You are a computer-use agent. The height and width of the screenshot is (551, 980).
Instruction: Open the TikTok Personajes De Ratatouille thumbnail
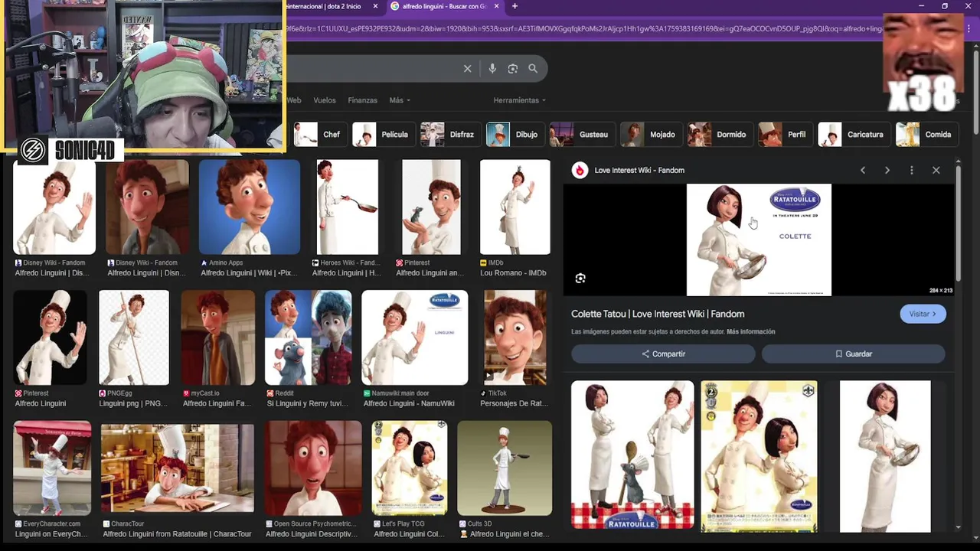coord(514,337)
